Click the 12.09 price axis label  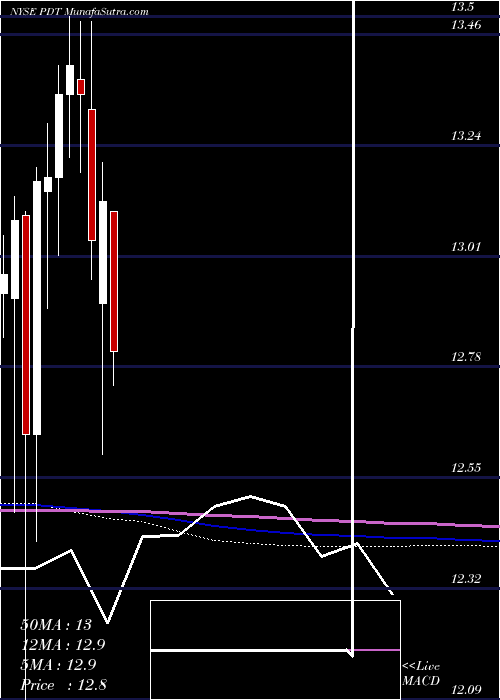pos(466,690)
